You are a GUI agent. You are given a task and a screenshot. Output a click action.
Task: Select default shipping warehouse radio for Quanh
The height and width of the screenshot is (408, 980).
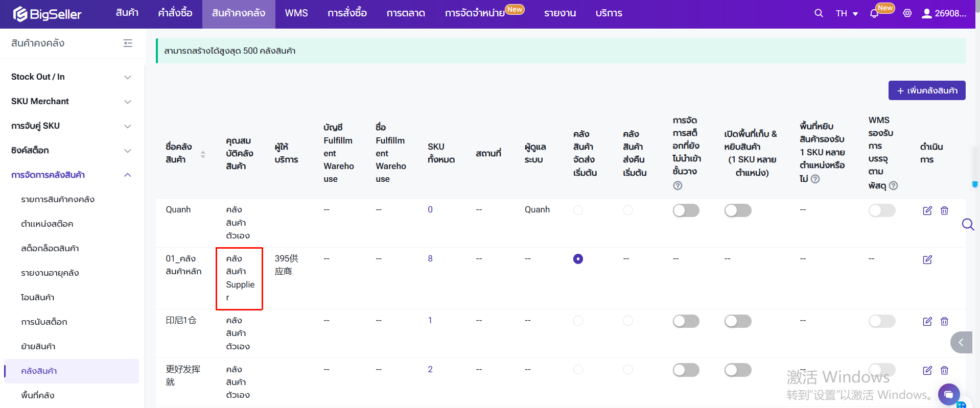pyautogui.click(x=578, y=210)
